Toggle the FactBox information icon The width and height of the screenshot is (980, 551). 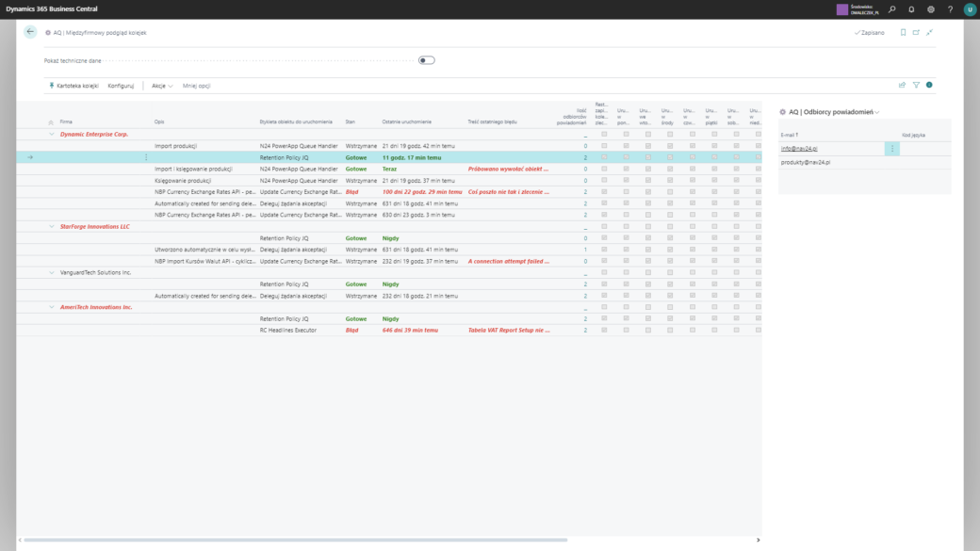929,85
